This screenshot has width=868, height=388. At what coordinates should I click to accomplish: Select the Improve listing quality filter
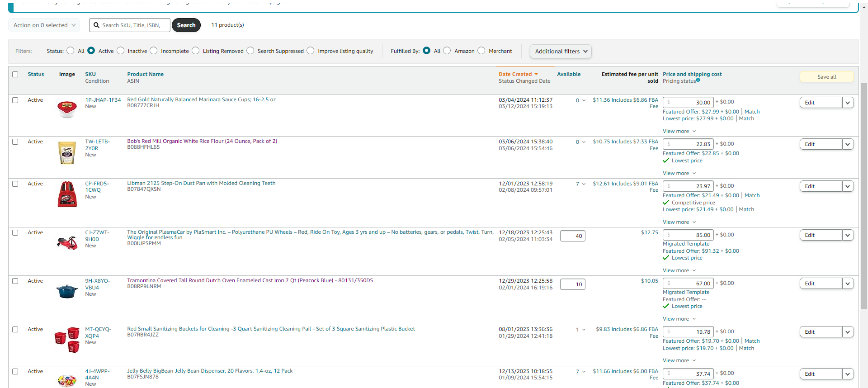tap(310, 51)
